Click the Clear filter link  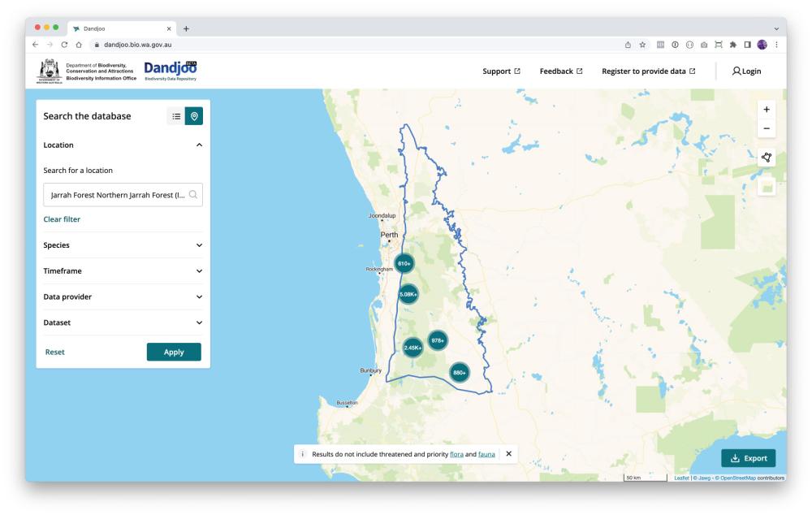[62, 219]
